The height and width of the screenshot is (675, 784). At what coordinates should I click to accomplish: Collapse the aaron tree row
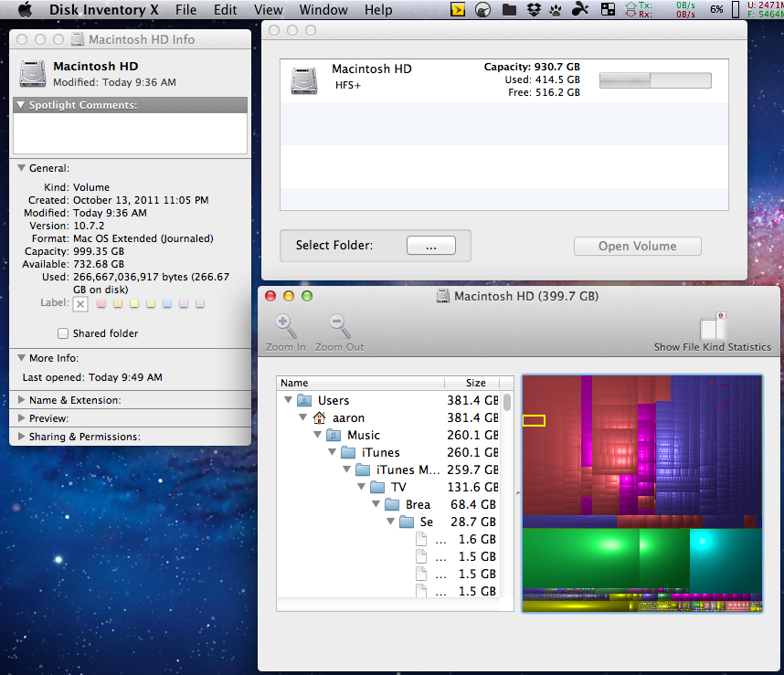pyautogui.click(x=303, y=417)
